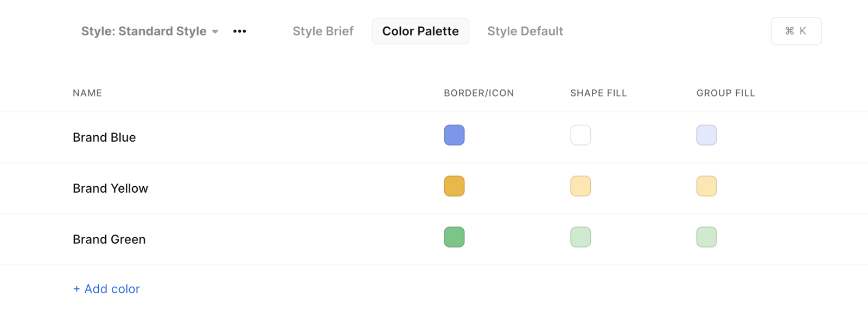Open the three-dot more options menu

[239, 31]
